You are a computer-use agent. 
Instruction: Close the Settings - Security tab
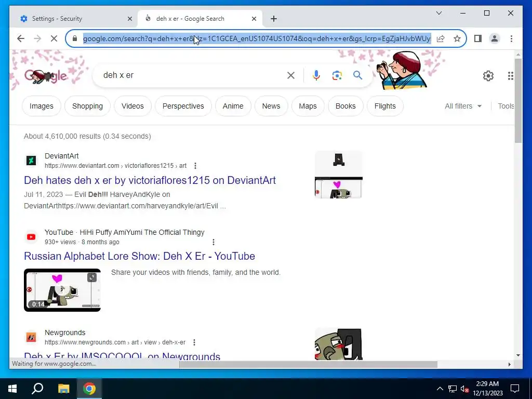pyautogui.click(x=129, y=19)
